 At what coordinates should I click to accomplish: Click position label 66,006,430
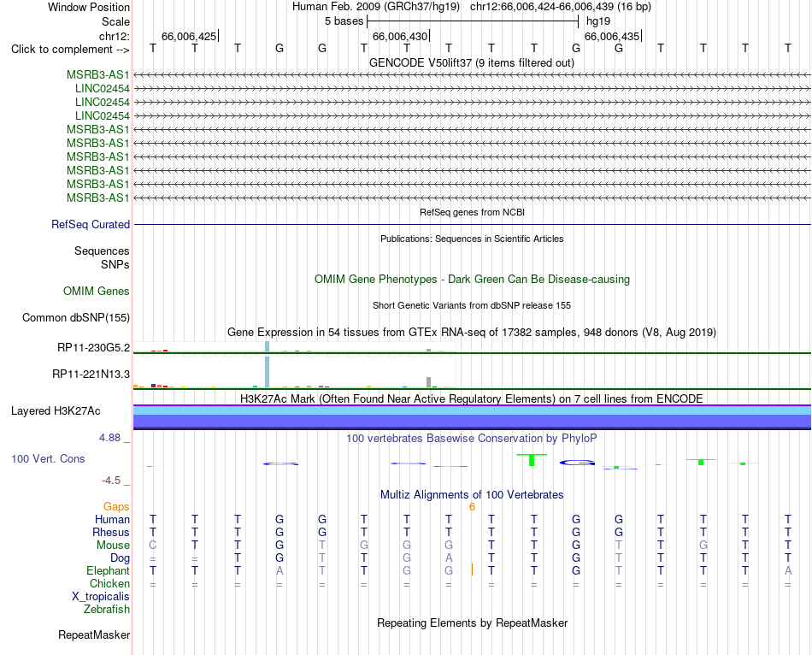tap(400, 36)
